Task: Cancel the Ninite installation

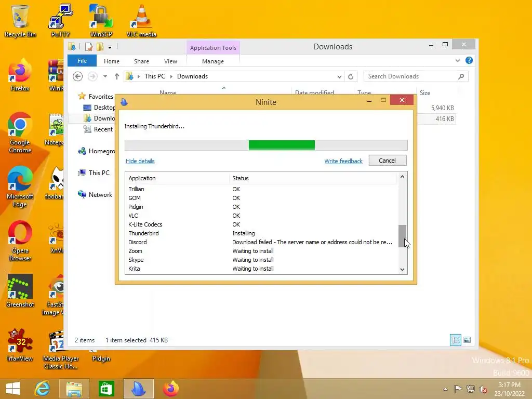Action: [388, 161]
